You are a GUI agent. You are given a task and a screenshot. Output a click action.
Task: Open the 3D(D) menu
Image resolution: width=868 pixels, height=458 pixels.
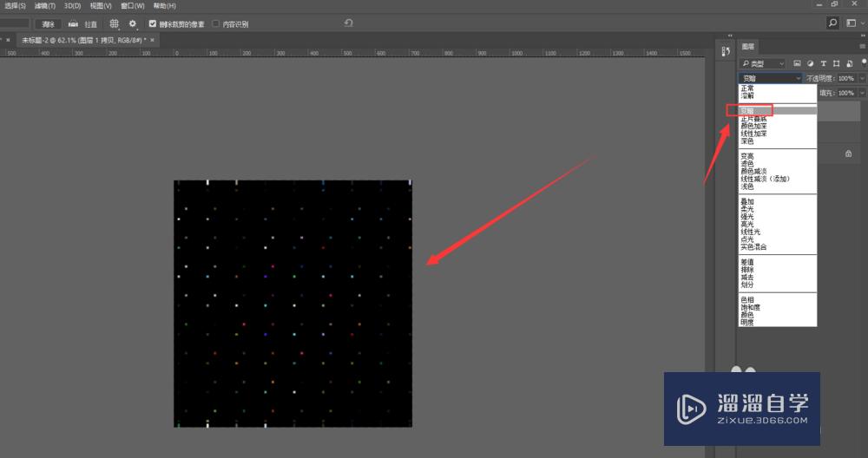[x=73, y=5]
